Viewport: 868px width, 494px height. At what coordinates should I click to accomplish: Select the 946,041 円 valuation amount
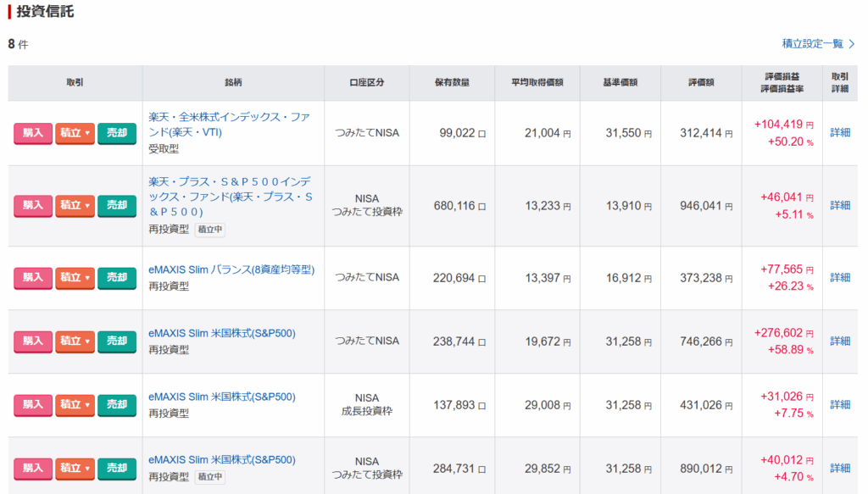pos(706,206)
